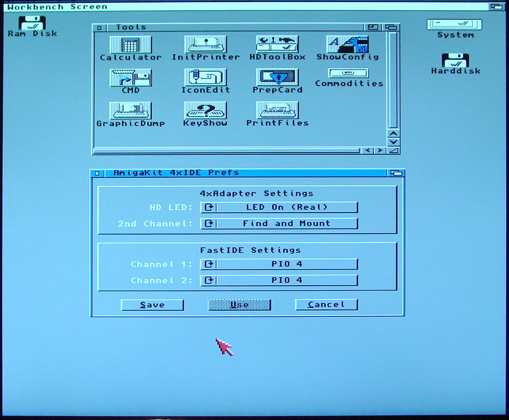
Task: Click the Tools window right scroll arrow
Action: [x=380, y=151]
